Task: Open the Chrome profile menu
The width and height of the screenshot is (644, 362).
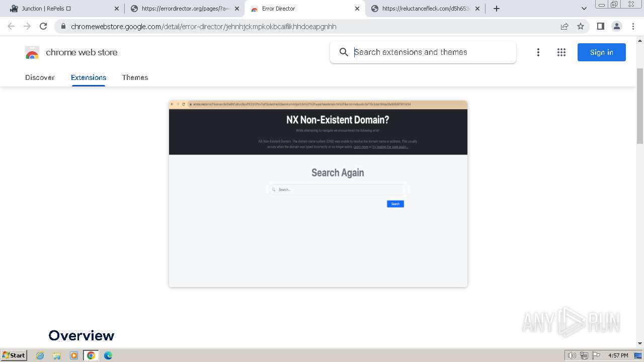Action: pos(617,26)
